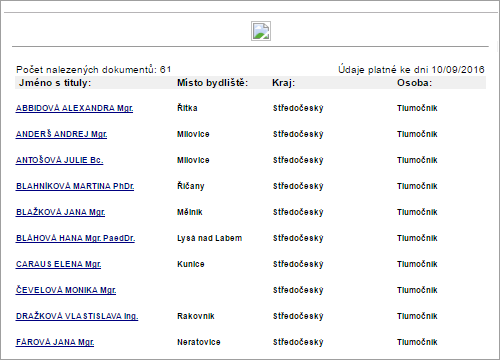Viewport: 500px width, 360px height.
Task: Click the broken image icon at top
Action: coord(261,31)
